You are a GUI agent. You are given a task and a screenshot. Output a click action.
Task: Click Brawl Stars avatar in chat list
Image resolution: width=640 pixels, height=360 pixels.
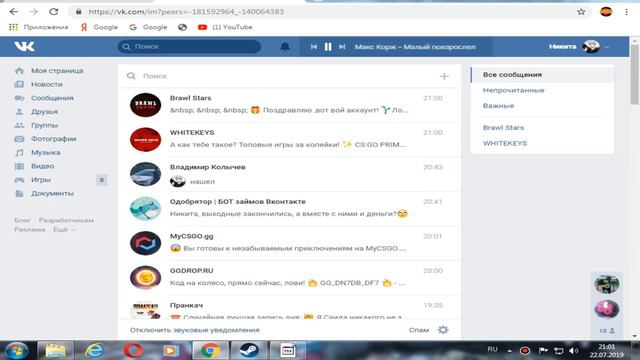pos(145,105)
